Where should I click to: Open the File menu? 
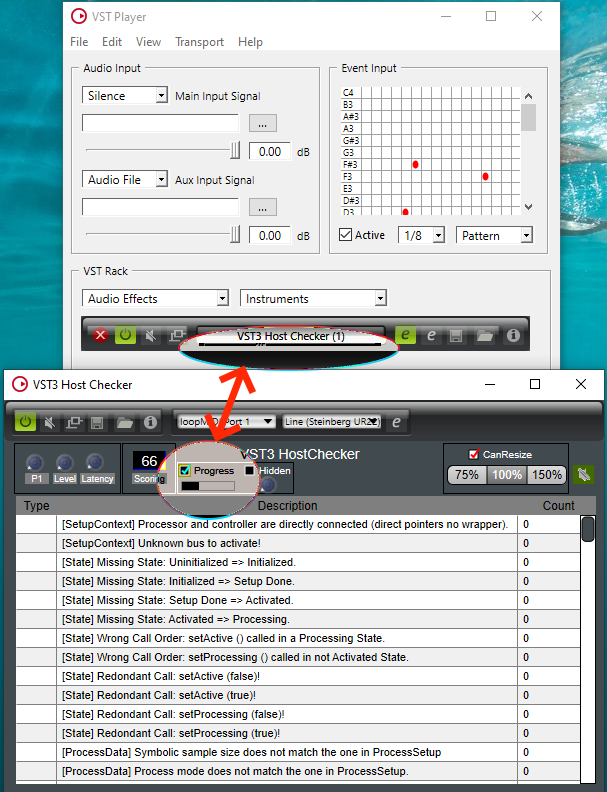(x=79, y=42)
